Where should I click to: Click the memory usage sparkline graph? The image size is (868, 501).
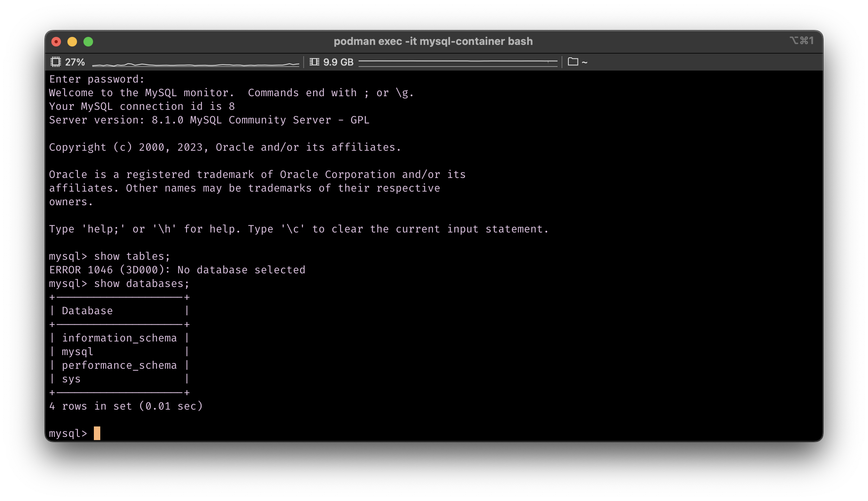tap(458, 62)
